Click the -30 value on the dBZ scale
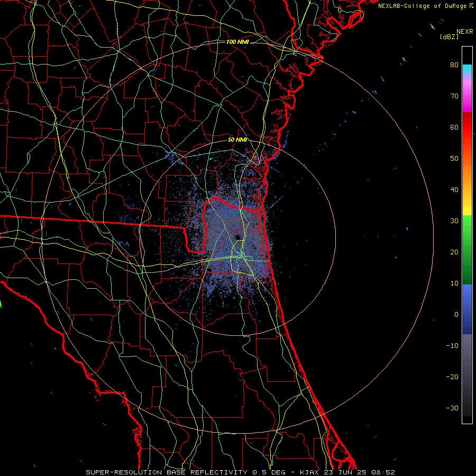 (x=452, y=408)
